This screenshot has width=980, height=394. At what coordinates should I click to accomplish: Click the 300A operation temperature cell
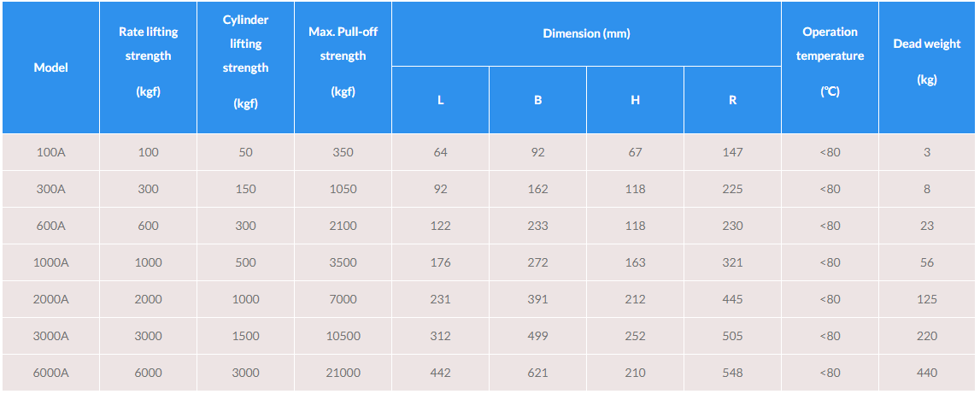tap(830, 189)
